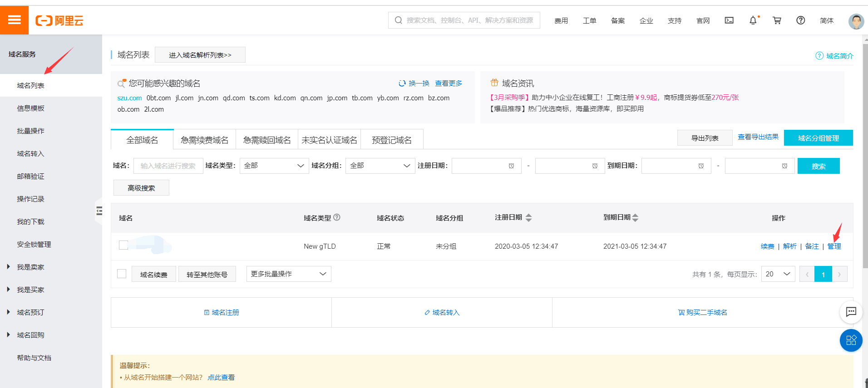Viewport: 868px width, 388px height.
Task: Click the 备注 link in domain row
Action: [812, 246]
